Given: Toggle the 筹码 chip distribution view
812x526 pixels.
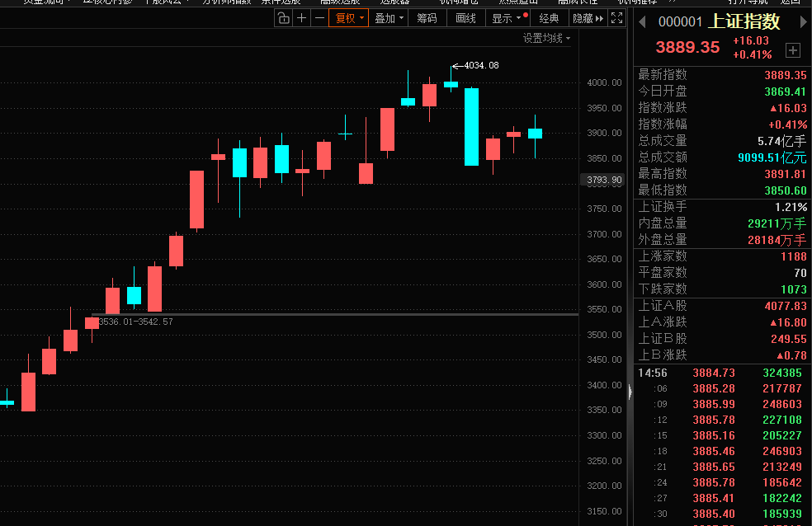Looking at the screenshot, I should coord(427,18).
